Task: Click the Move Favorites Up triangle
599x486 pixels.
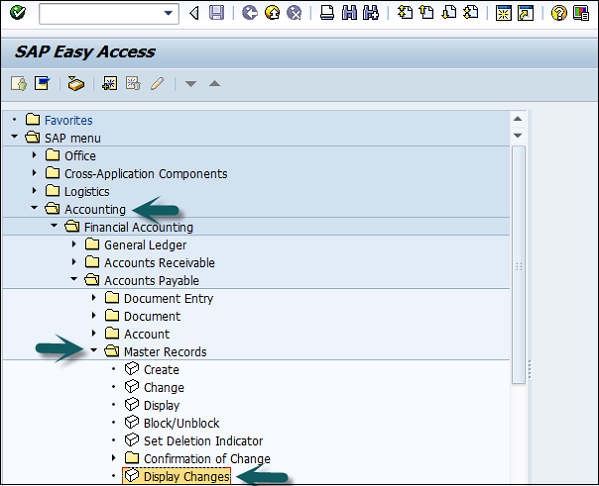Action: point(214,83)
